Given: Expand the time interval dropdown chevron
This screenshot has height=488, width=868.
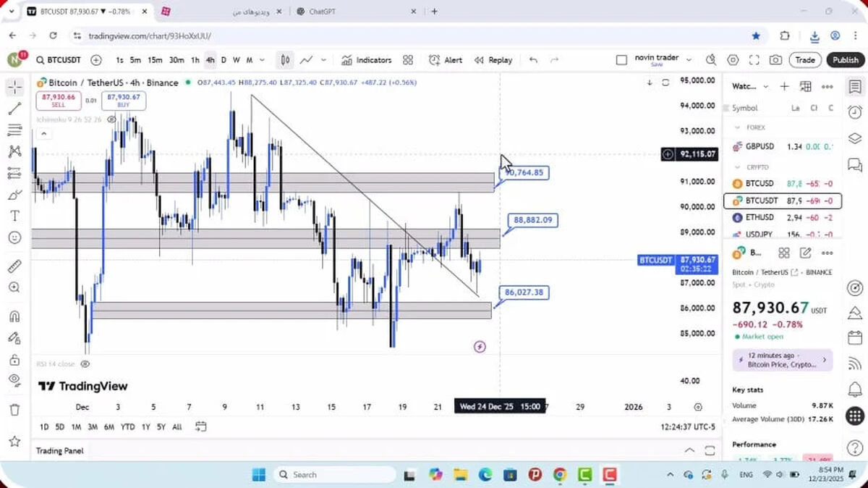Looking at the screenshot, I should click(262, 60).
